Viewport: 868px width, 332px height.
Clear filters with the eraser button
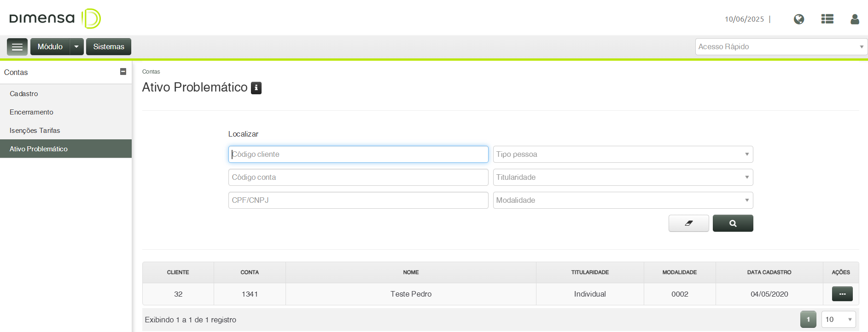688,223
